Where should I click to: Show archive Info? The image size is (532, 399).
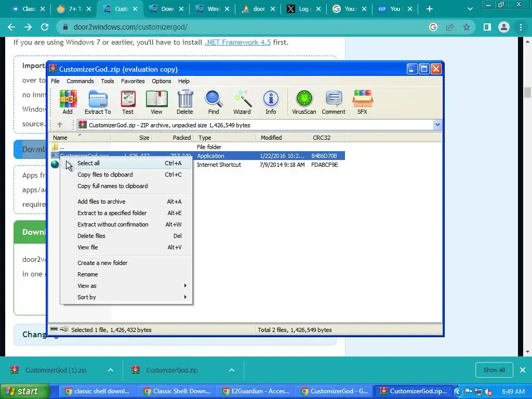pyautogui.click(x=271, y=102)
